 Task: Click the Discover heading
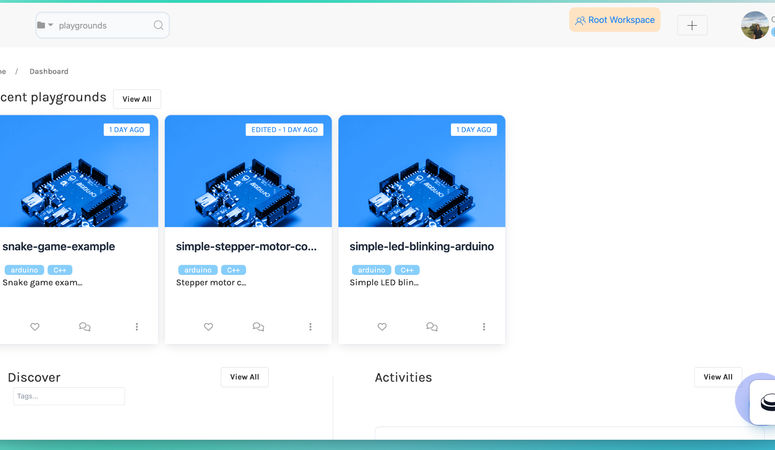pyautogui.click(x=34, y=377)
